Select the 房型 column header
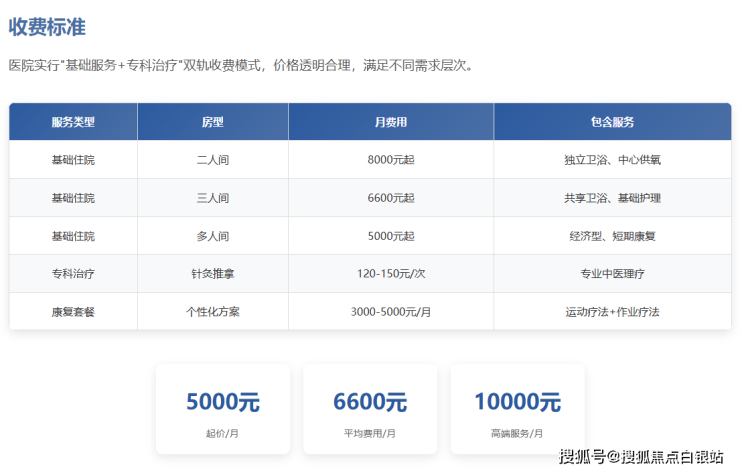Screen dimensions: 740x473 212,122
